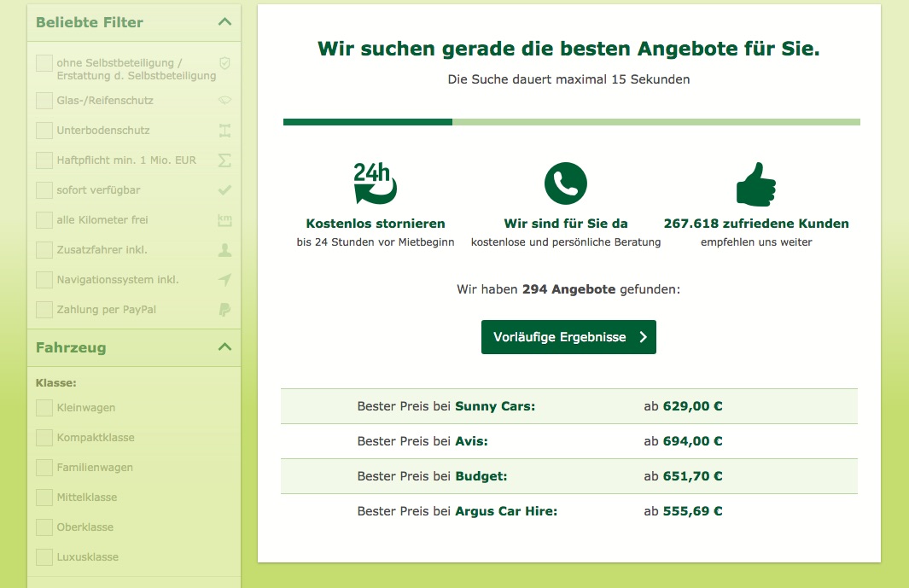Image resolution: width=909 pixels, height=588 pixels.
Task: Collapse the Beliebte Filter section
Action: tap(224, 22)
